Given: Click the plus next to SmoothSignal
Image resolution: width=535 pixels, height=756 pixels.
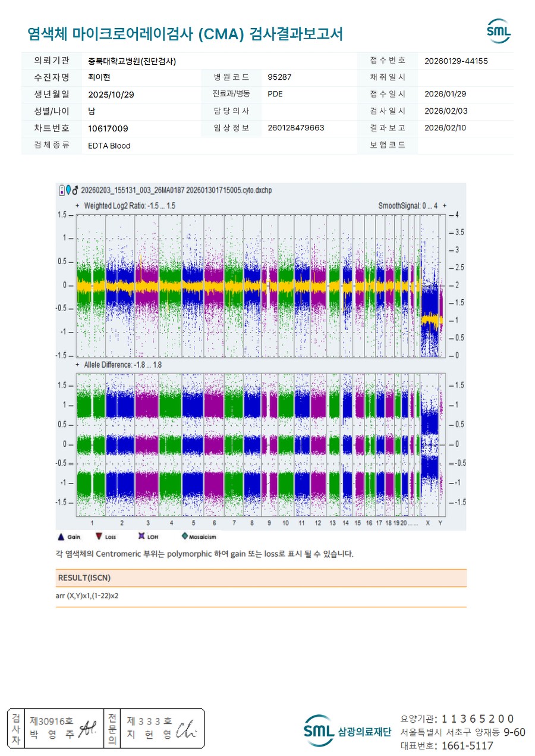Looking at the screenshot, I should [445, 206].
